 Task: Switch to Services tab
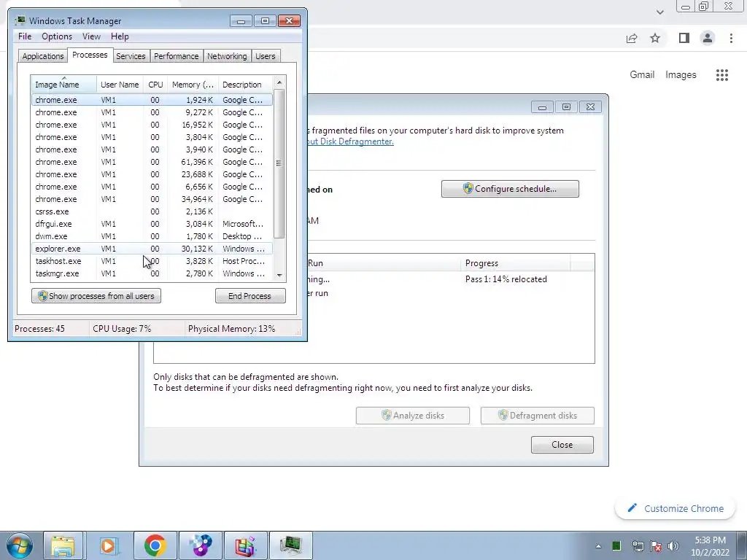(x=131, y=56)
